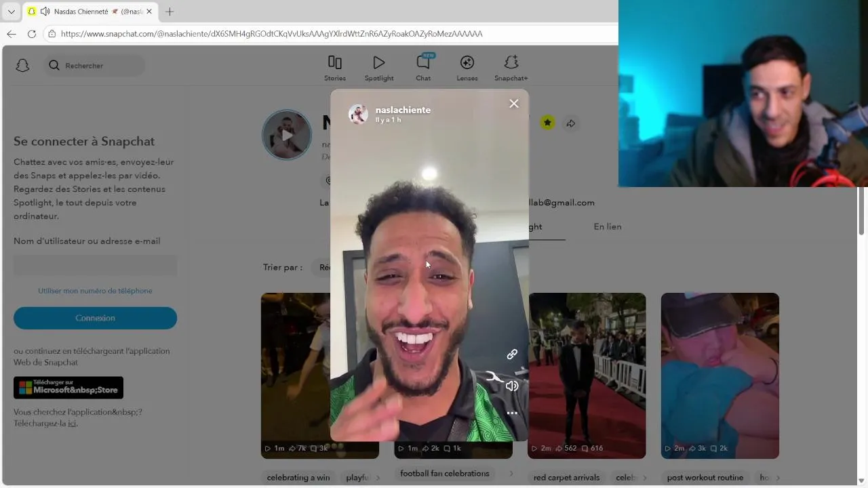The image size is (868, 488).
Task: Click the gmail.com email text
Action: point(561,203)
